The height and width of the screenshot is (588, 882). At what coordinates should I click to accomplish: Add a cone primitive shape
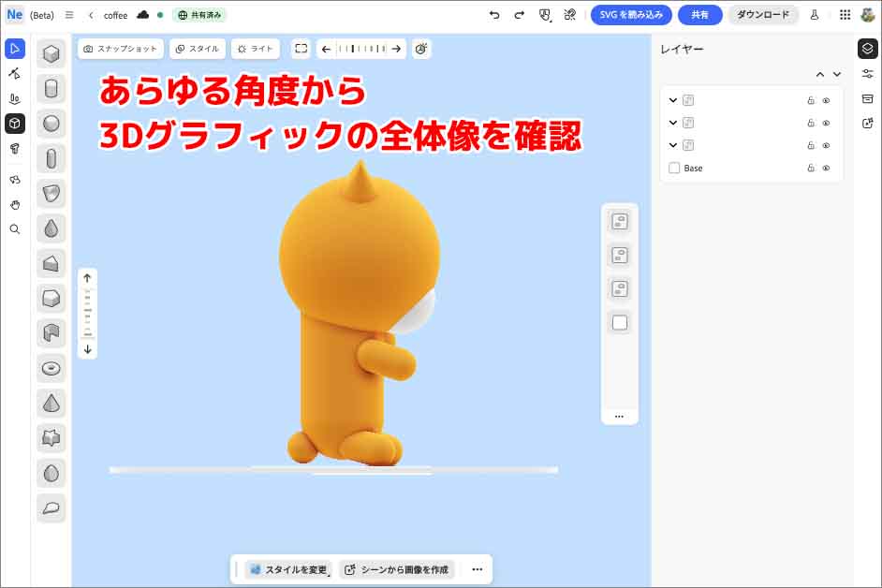[51, 404]
